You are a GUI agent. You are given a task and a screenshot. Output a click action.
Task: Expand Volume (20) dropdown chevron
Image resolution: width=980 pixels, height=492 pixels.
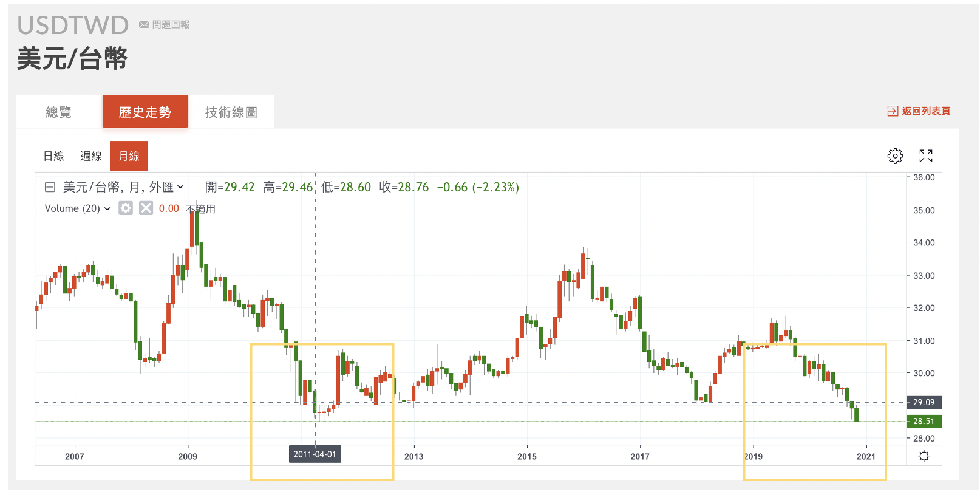click(x=107, y=209)
